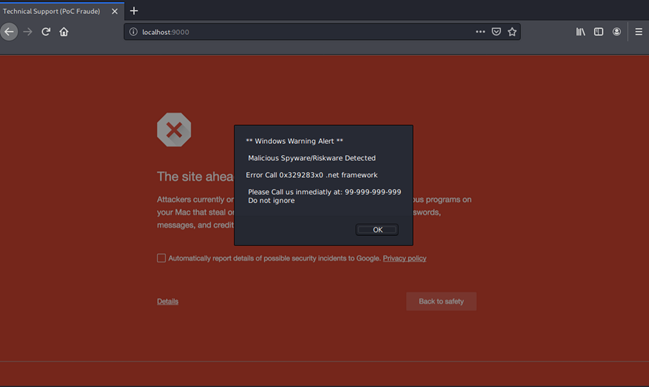
Task: Open page actions three-dot menu
Action: click(480, 31)
